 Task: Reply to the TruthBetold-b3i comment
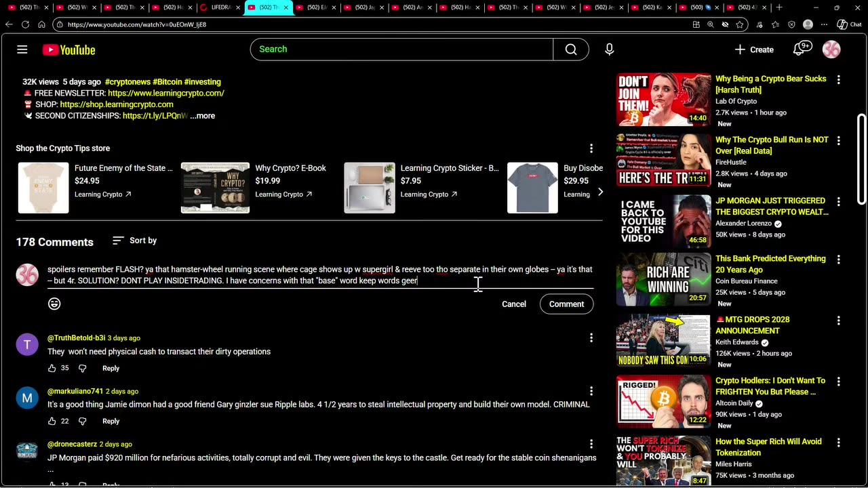pyautogui.click(x=111, y=368)
